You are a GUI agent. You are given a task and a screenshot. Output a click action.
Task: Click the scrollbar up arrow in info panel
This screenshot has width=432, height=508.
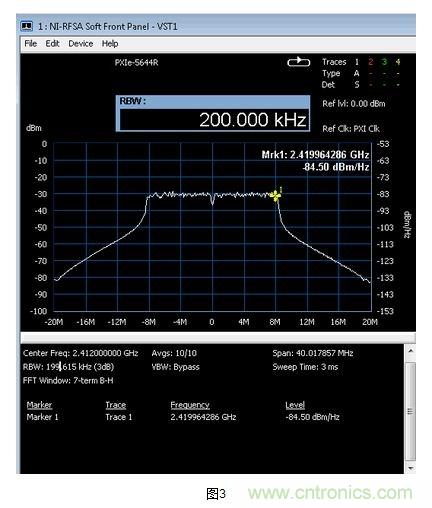(411, 351)
